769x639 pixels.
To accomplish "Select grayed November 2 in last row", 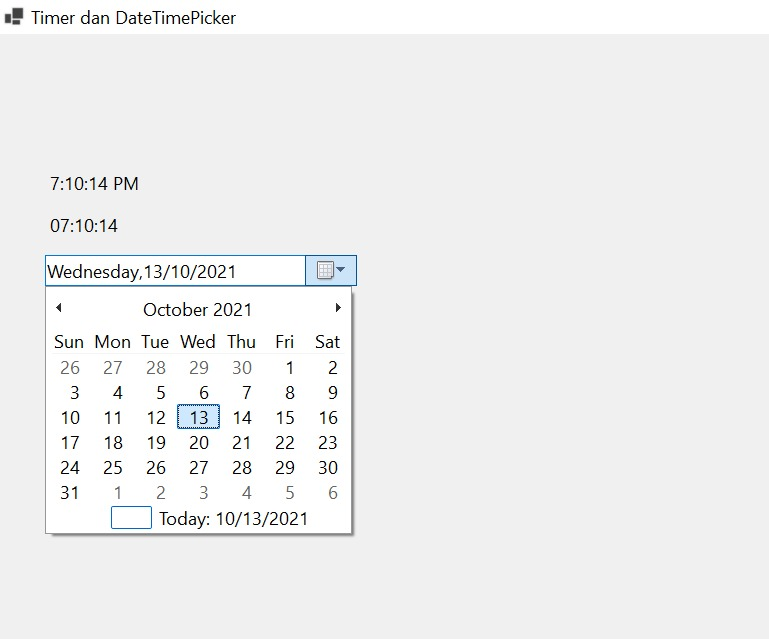I will (x=161, y=492).
